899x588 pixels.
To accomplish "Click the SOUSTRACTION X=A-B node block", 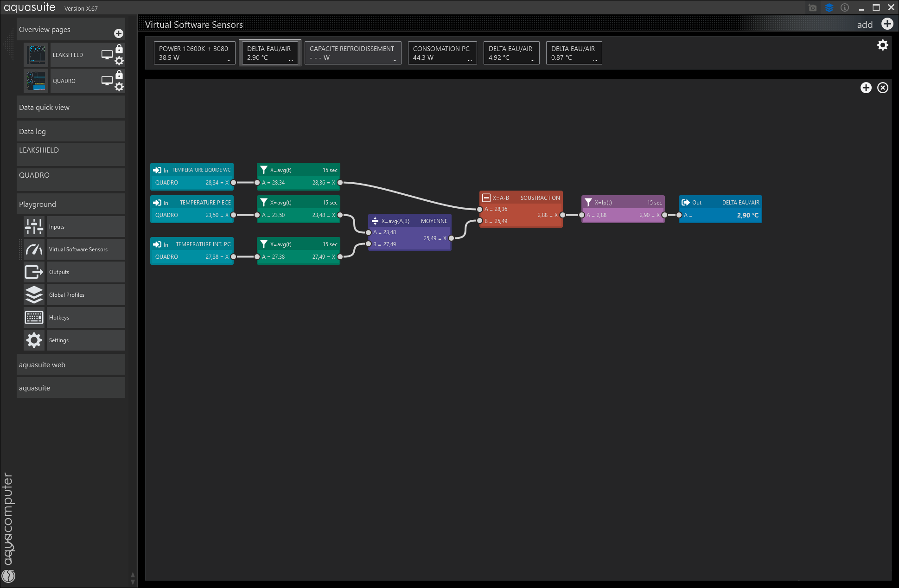I will pos(521,198).
